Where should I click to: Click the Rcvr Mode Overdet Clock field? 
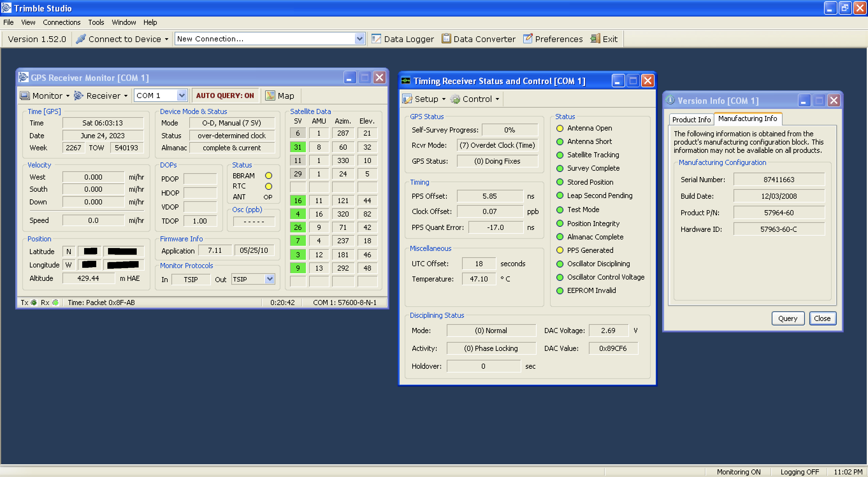click(497, 145)
